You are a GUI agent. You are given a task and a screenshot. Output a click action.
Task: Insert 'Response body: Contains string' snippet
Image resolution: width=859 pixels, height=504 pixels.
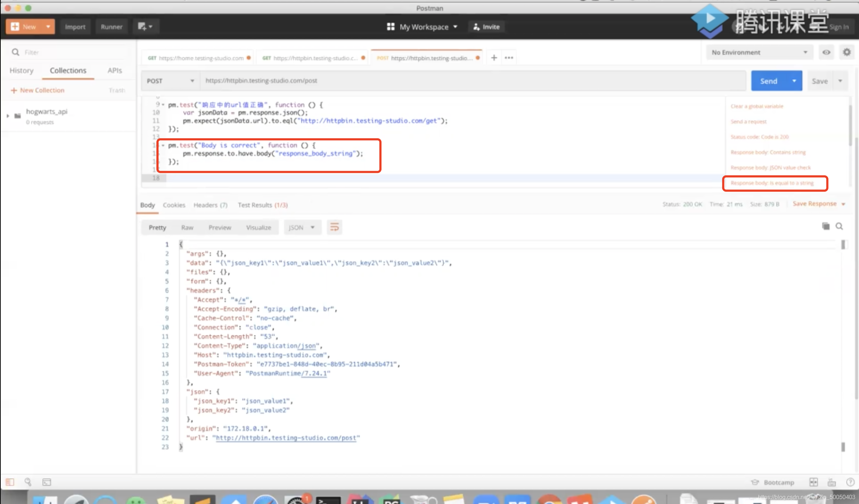click(x=768, y=152)
